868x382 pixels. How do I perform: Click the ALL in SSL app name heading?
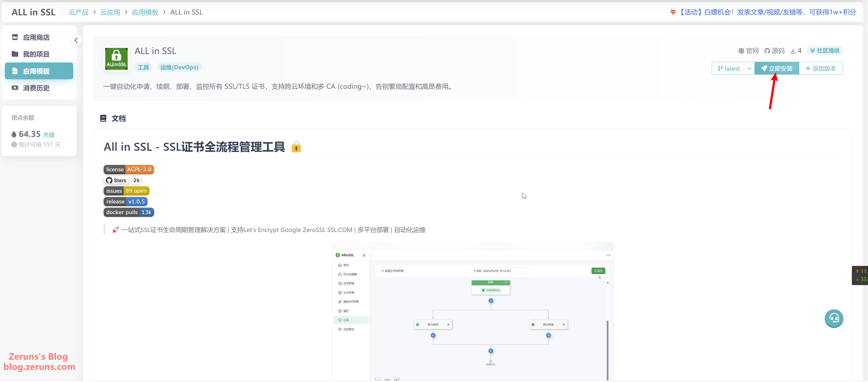155,51
